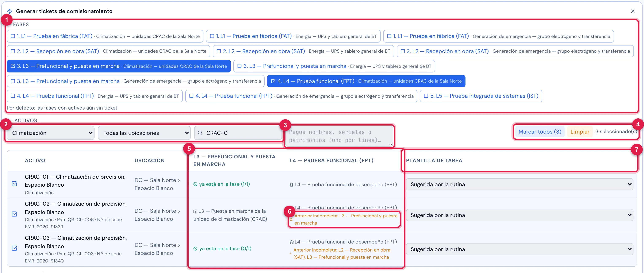The width and height of the screenshot is (644, 273).
Task: Deselect L4 Prueba funcional Climatización chip
Action: pyautogui.click(x=366, y=81)
